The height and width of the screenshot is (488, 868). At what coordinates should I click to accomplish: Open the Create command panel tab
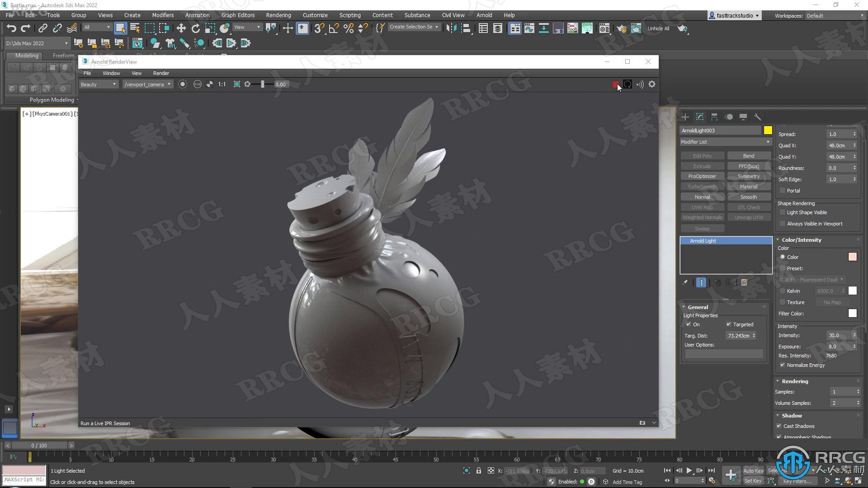tap(685, 117)
